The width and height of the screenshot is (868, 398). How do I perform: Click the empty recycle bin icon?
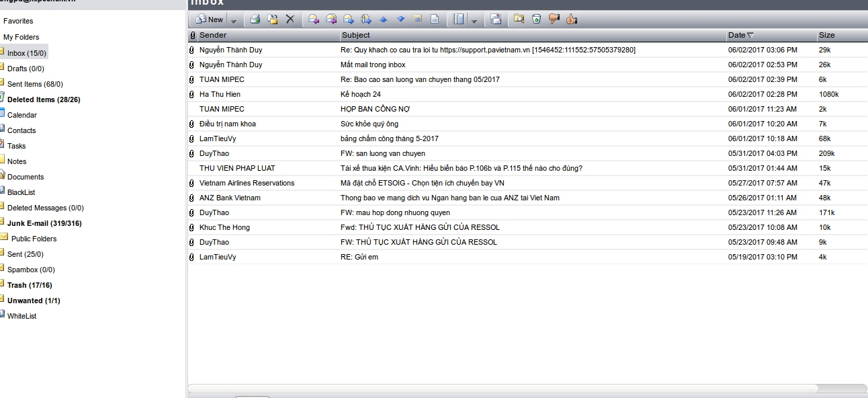tap(536, 19)
